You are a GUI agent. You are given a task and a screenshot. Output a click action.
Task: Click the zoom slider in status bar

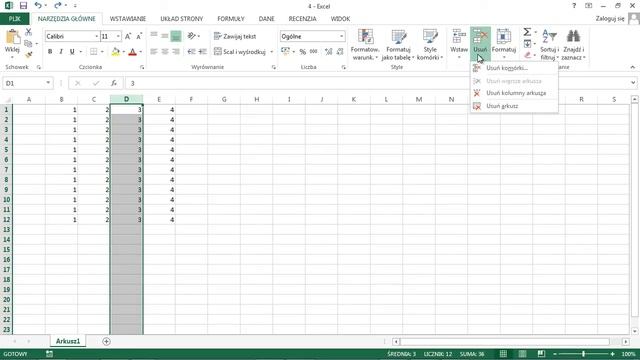(x=584, y=354)
